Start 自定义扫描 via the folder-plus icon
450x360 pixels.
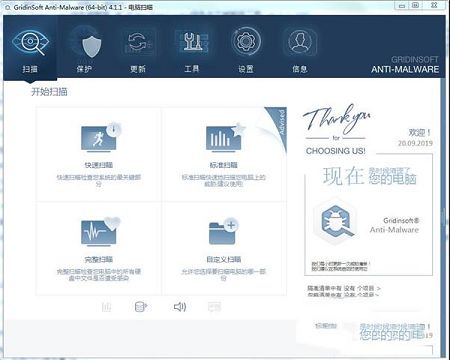click(x=224, y=231)
